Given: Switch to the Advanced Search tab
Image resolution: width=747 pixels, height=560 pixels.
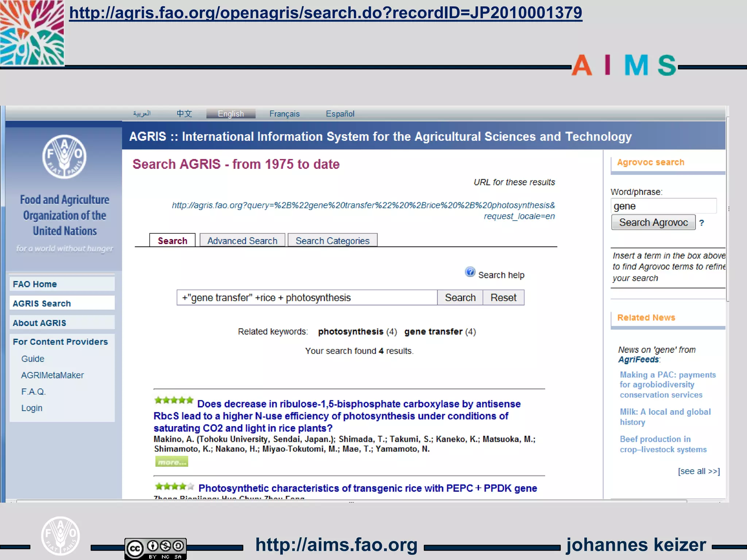Looking at the screenshot, I should click(x=242, y=241).
